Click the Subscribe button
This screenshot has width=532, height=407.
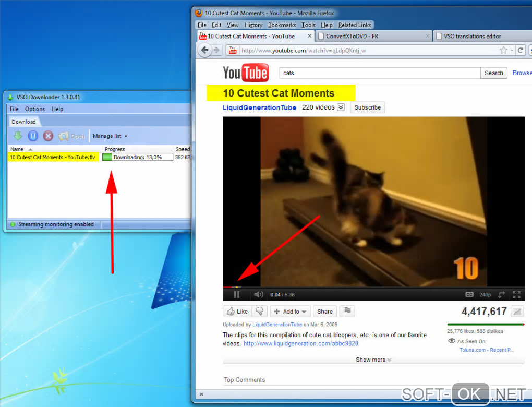click(368, 107)
